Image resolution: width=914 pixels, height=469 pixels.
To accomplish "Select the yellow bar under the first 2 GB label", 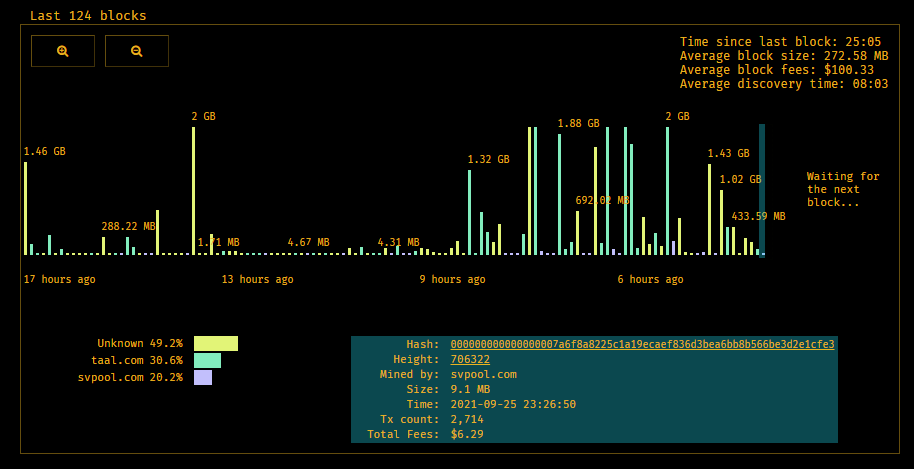I will pyautogui.click(x=194, y=191).
